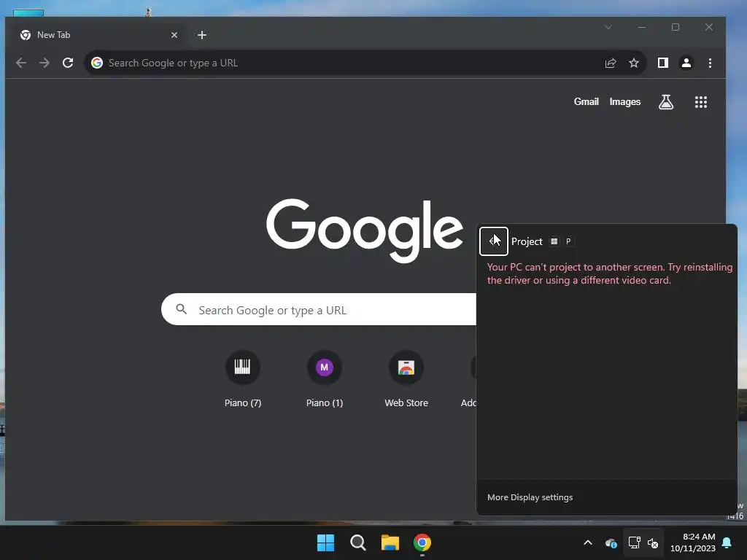Open the Chrome profile avatar menu
Screen dimensions: 747x560
click(686, 63)
